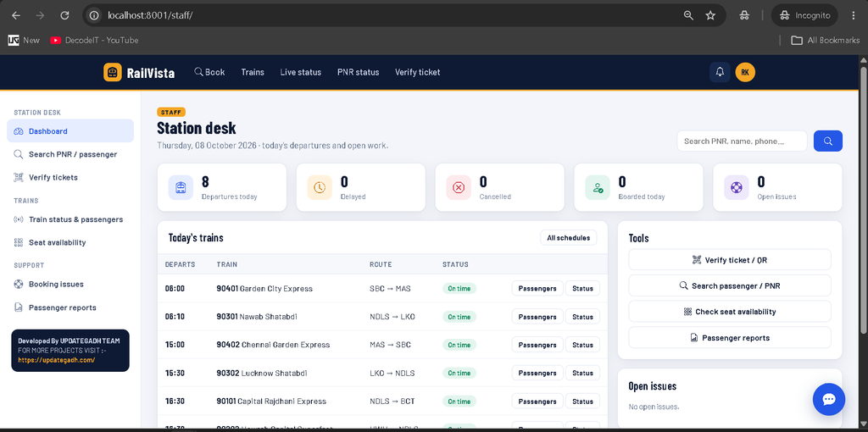The width and height of the screenshot is (868, 432).
Task: Click the RailVista train logo icon
Action: 113,73
